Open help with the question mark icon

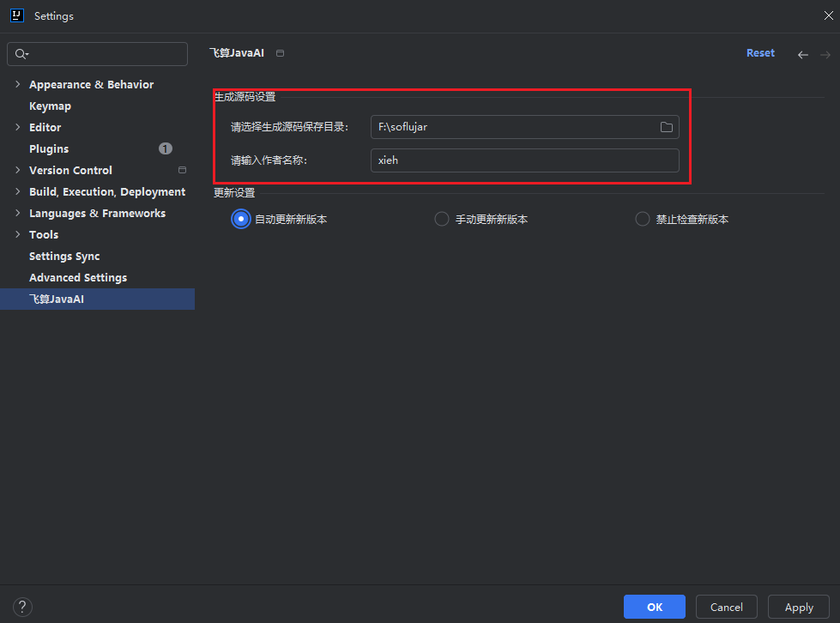point(22,607)
